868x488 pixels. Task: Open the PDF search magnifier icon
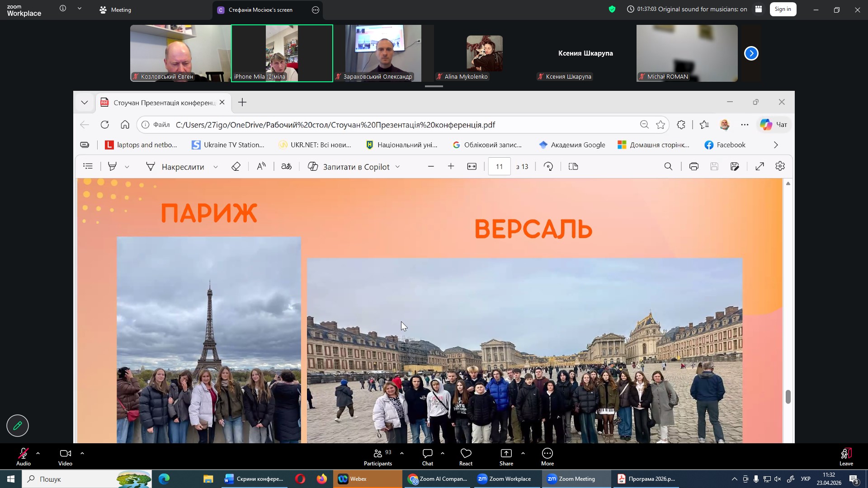pyautogui.click(x=668, y=167)
